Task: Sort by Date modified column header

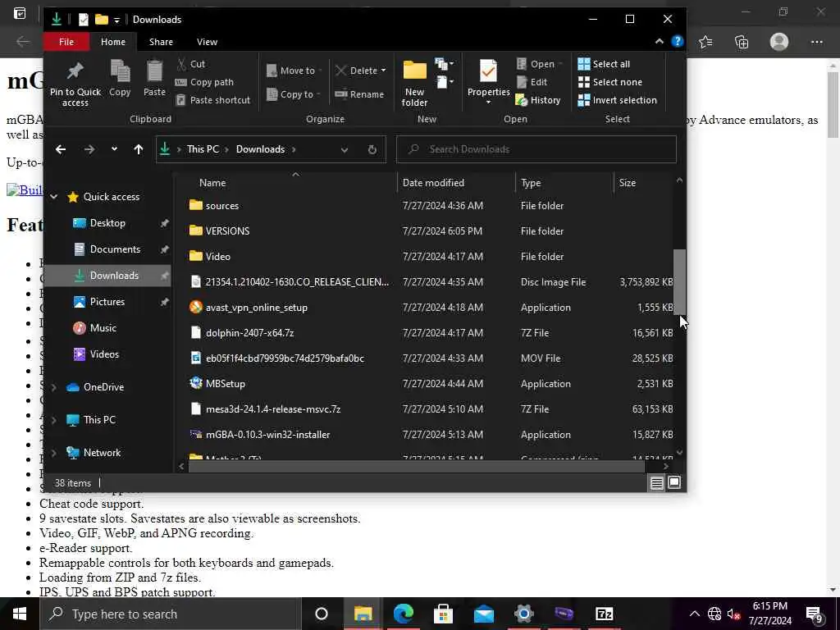Action: point(456,183)
